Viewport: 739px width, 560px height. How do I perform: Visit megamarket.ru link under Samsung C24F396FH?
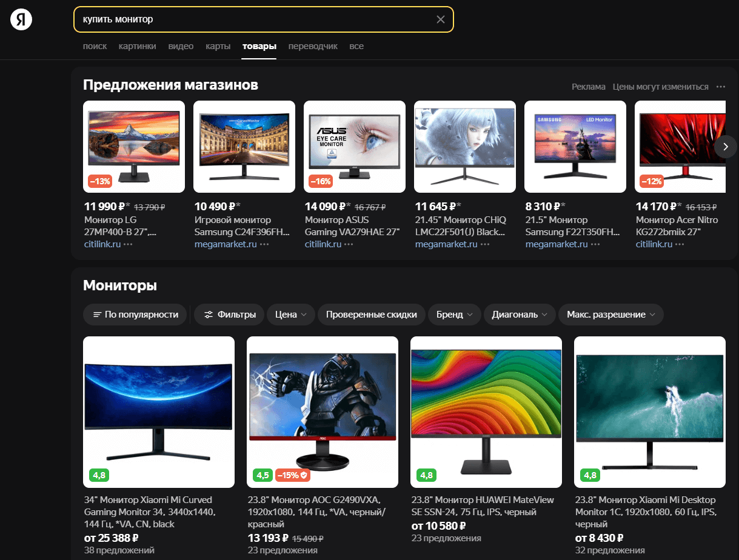[226, 244]
